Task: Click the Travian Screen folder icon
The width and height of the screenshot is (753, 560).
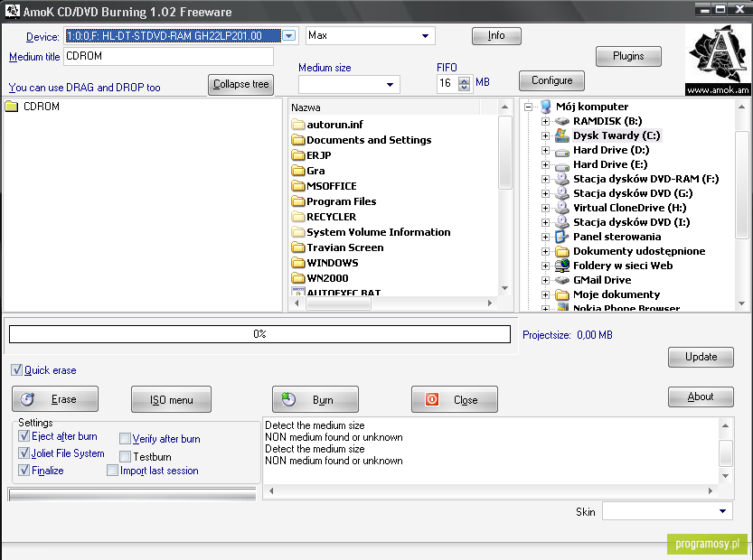Action: (298, 247)
